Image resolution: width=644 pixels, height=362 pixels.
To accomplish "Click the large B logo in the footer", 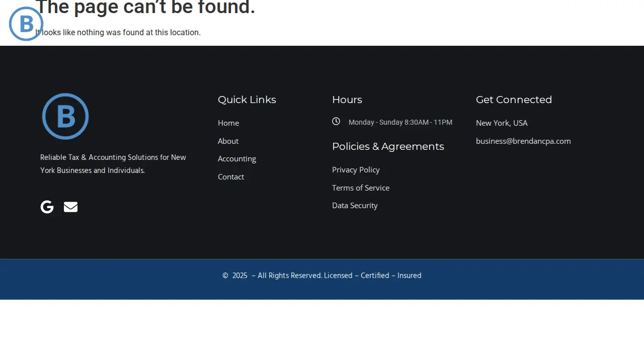I will click(x=65, y=116).
